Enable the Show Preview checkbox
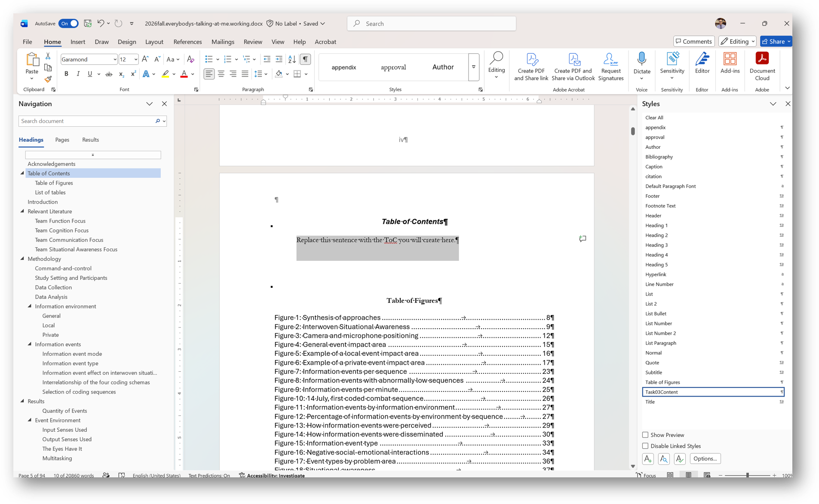Viewport: 819px width, 504px height. coord(645,435)
